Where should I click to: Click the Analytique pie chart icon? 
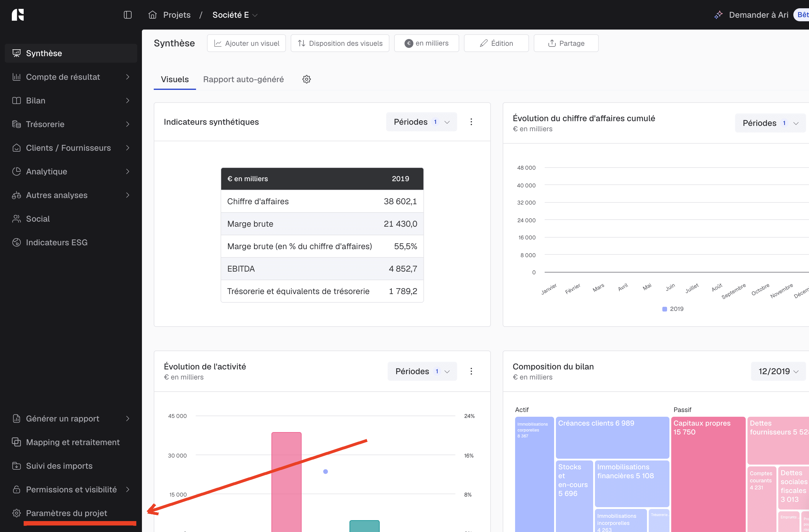pos(16,171)
